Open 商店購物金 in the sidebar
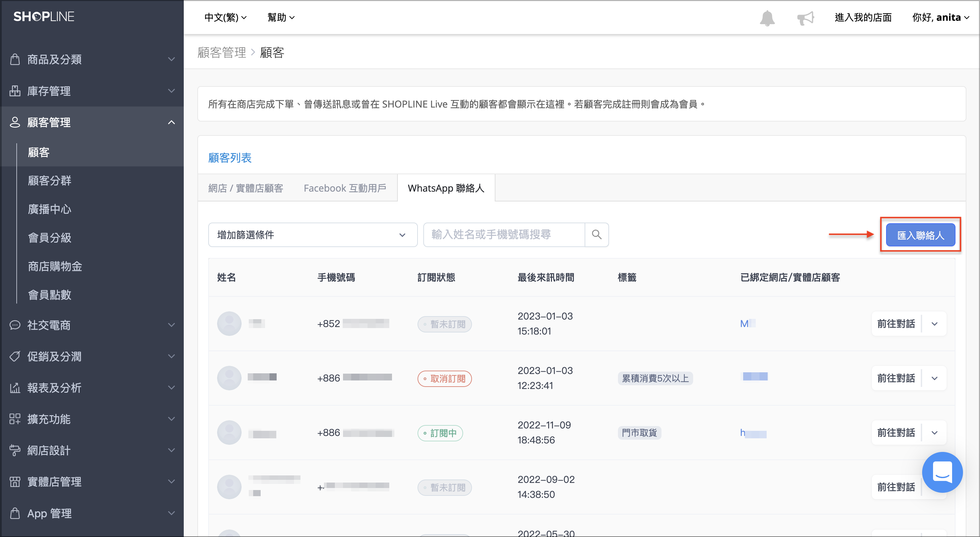The height and width of the screenshot is (537, 980). point(55,266)
